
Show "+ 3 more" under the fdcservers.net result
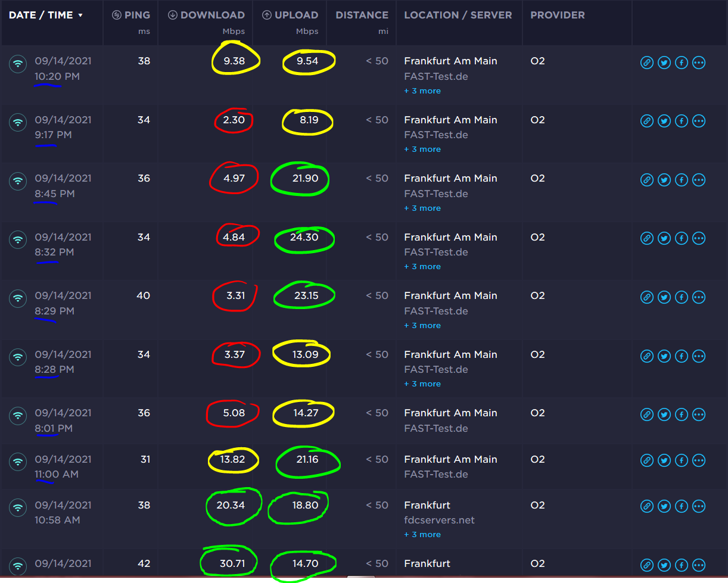[422, 535]
